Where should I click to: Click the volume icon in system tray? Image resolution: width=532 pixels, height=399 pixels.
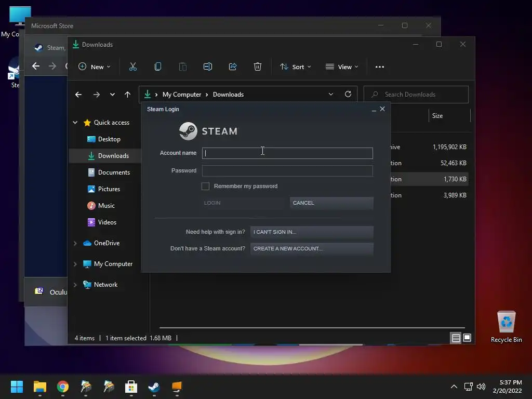point(481,387)
